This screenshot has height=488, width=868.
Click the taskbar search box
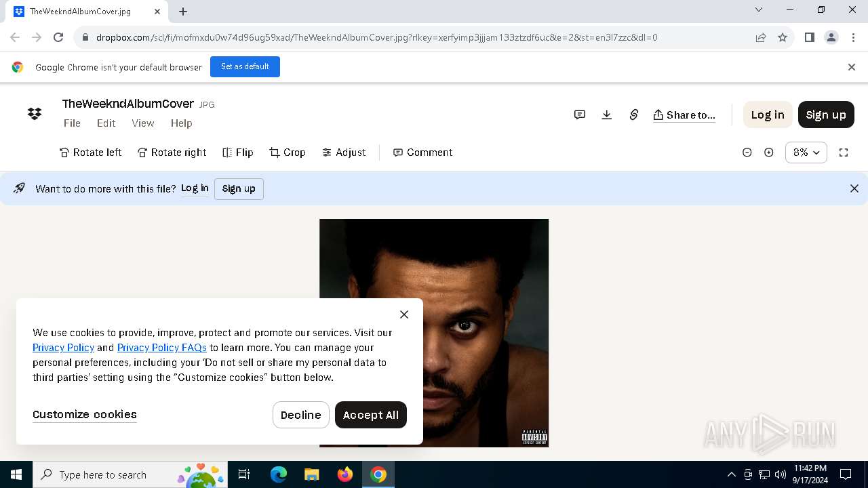131,474
